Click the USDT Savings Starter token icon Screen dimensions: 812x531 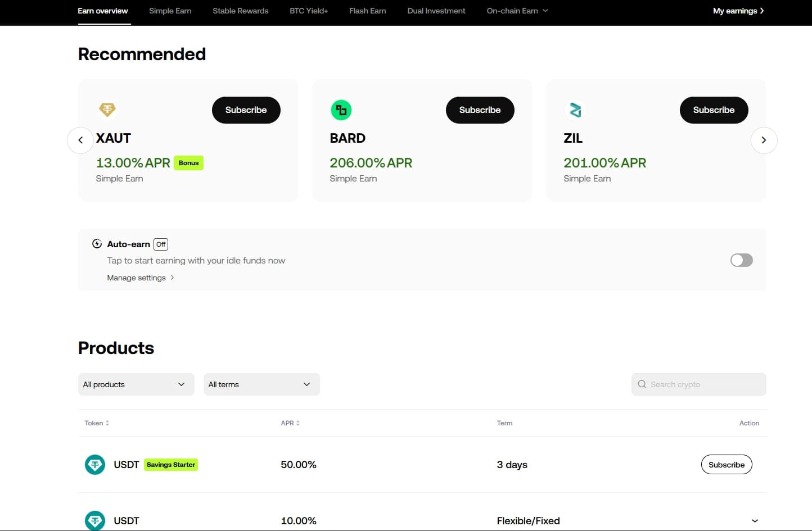click(x=95, y=465)
